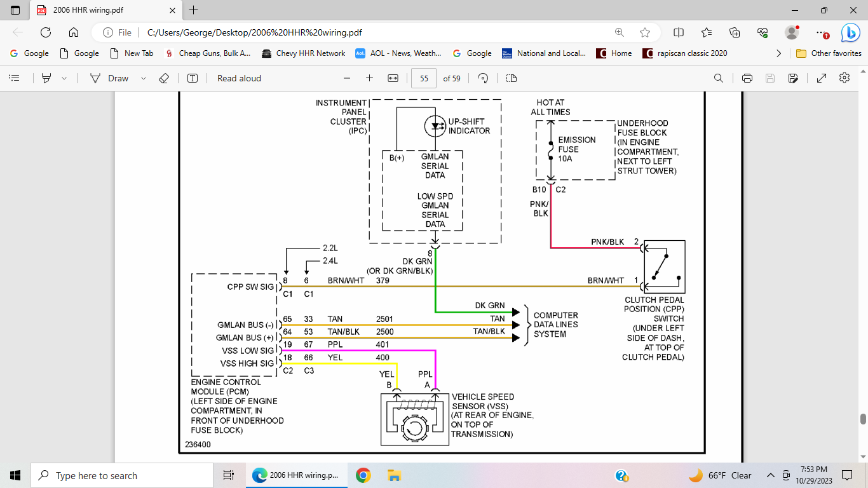Expand the bookmarks overflow chevron
The image size is (868, 488).
pos(779,53)
